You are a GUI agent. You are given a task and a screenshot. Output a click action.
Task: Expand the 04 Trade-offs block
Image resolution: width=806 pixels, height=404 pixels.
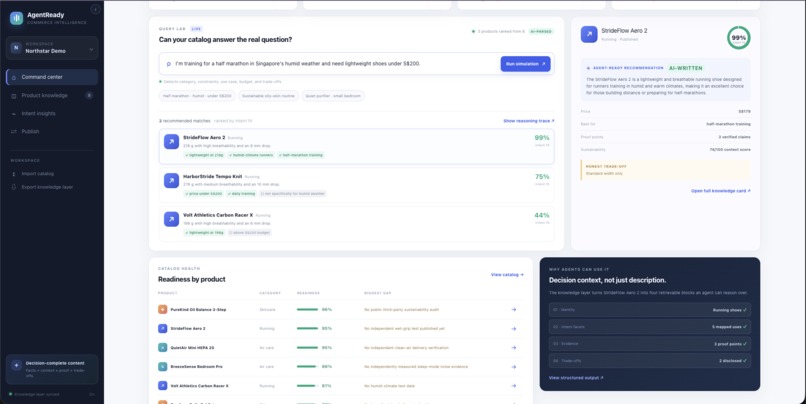point(650,361)
